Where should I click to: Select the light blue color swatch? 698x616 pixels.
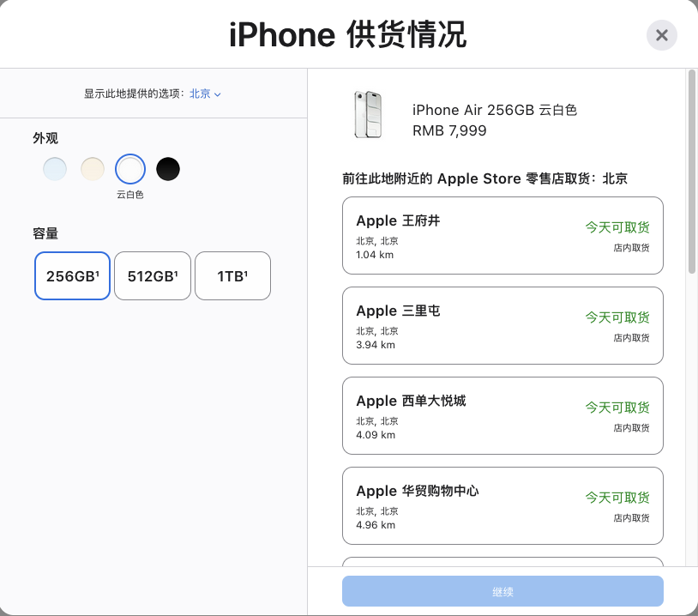coord(55,169)
